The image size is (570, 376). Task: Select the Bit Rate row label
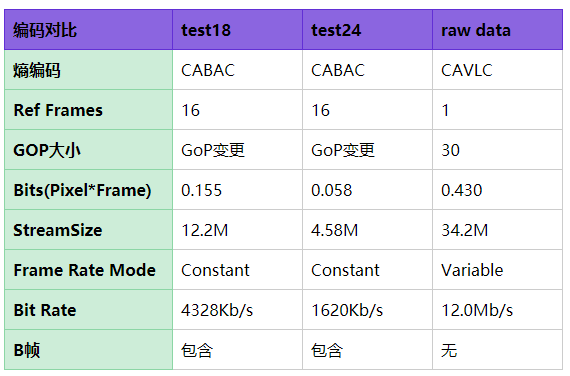[88, 310]
